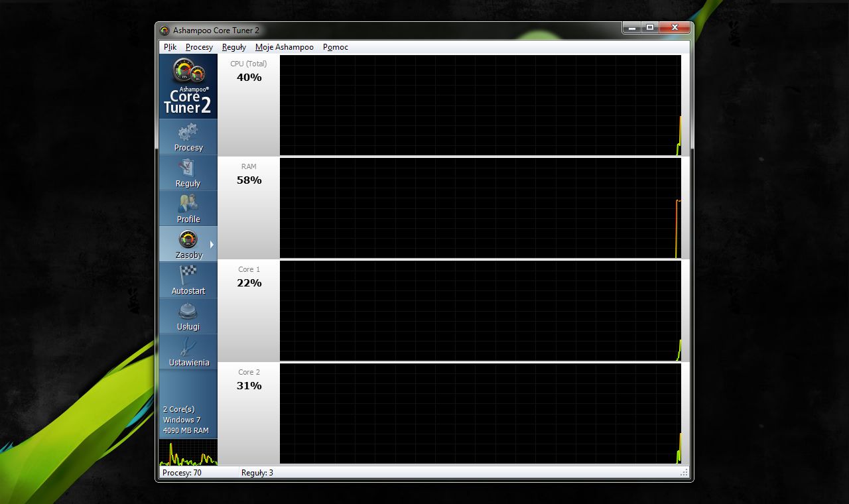Select the Profile people icon
849x504 pixels.
coord(188,204)
